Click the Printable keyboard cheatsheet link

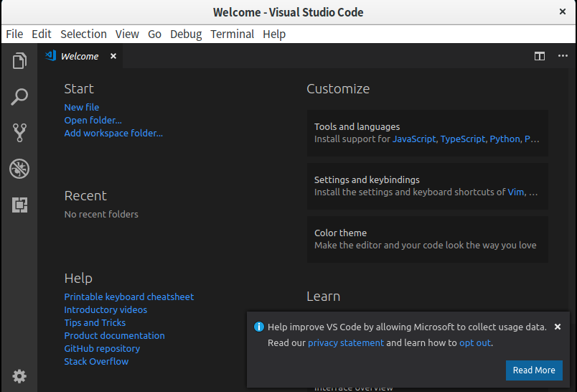click(x=129, y=297)
